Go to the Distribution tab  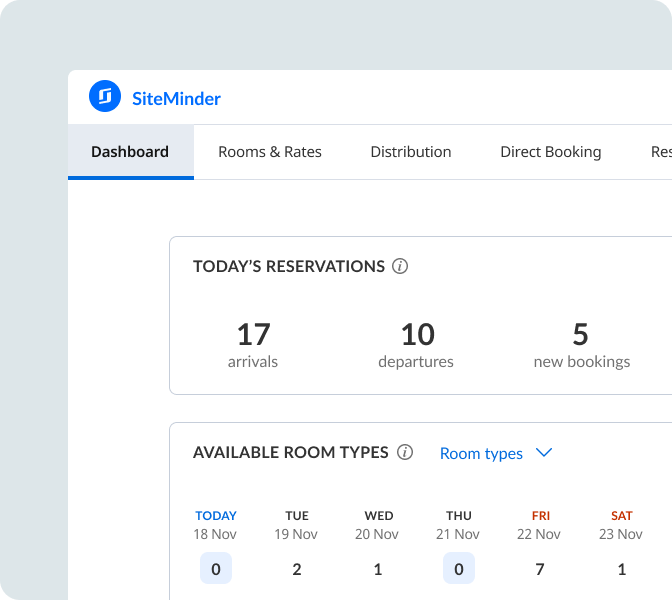pyautogui.click(x=410, y=152)
